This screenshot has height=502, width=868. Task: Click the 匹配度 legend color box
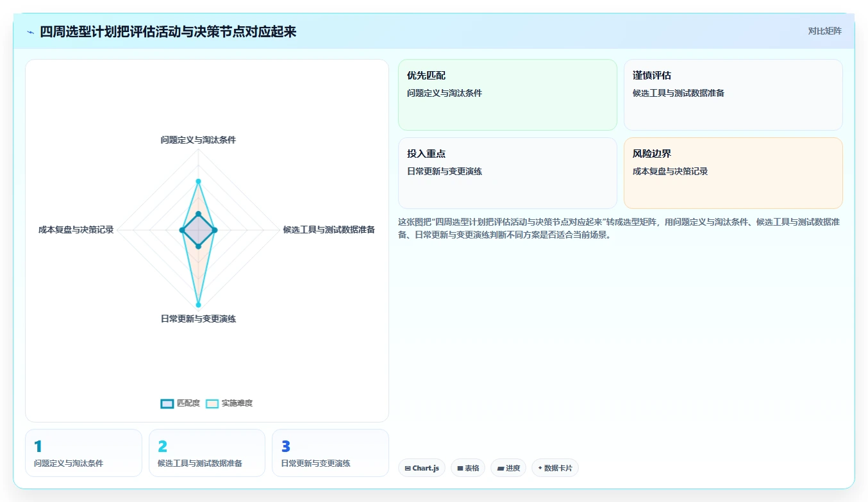pyautogui.click(x=167, y=403)
